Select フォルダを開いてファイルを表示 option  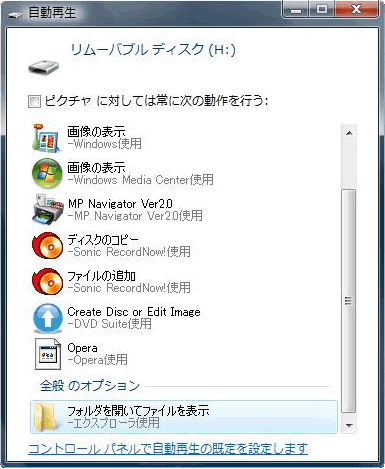pos(184,417)
